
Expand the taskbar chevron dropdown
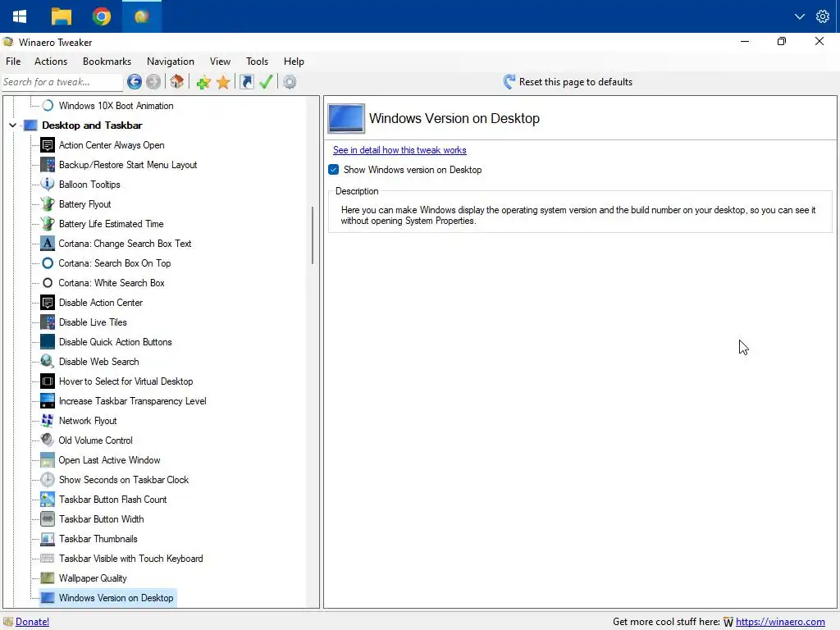click(x=799, y=16)
